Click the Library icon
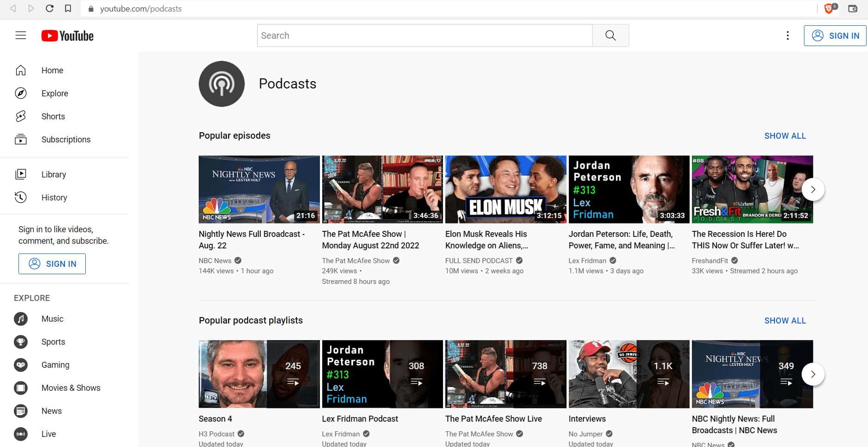The height and width of the screenshot is (447, 868). tap(21, 174)
